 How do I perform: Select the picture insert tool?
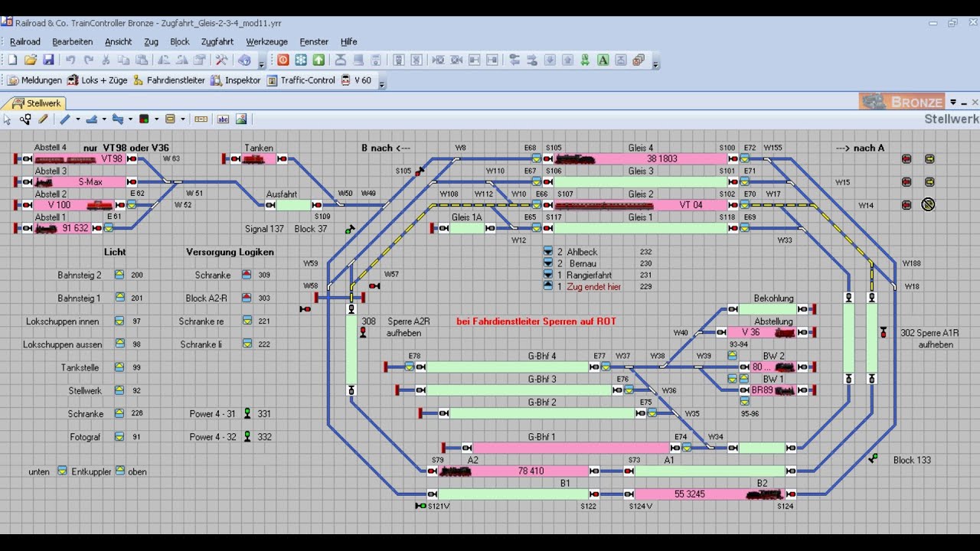click(x=241, y=119)
